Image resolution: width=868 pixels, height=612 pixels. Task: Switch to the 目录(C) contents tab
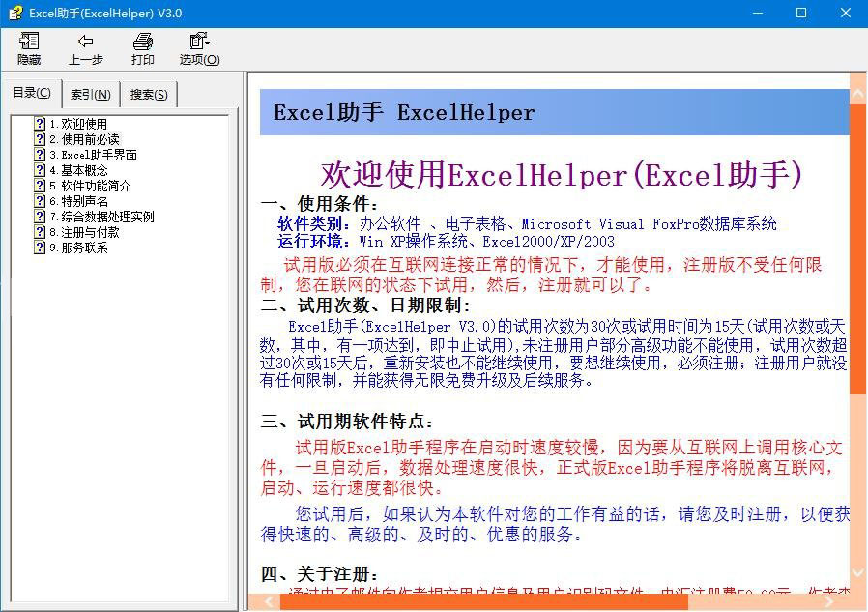[32, 93]
